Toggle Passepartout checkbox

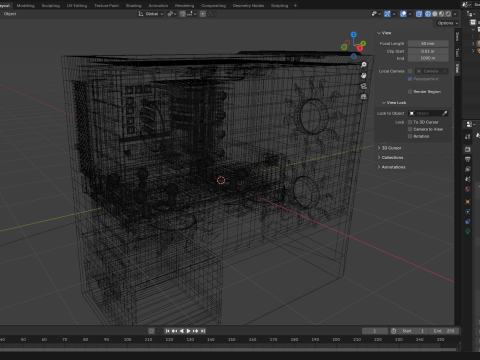click(410, 79)
